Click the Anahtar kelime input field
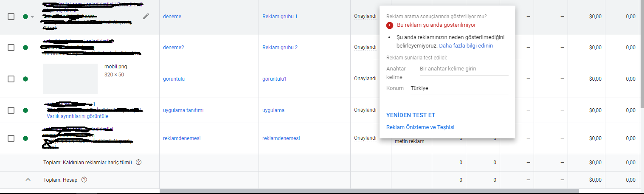This screenshot has width=644, height=194. (464, 69)
